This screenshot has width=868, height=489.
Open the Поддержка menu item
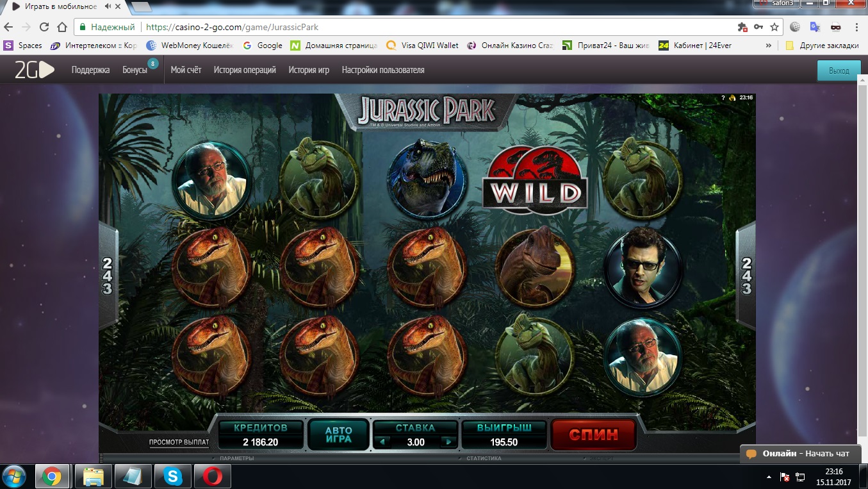tap(90, 70)
